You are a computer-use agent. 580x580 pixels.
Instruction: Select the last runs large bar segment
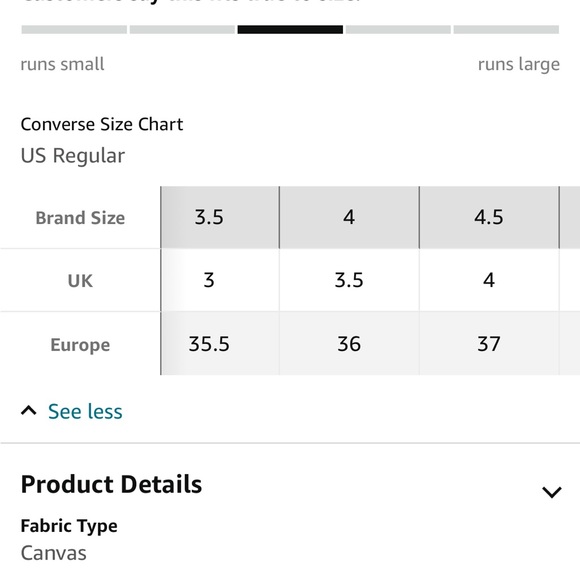pos(506,30)
